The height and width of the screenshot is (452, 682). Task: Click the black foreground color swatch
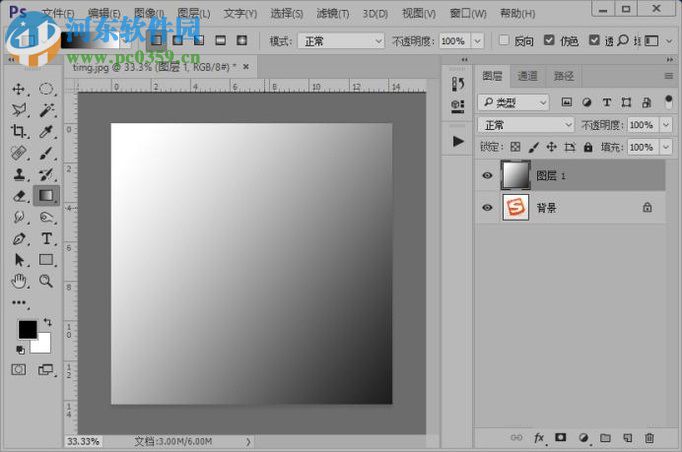click(x=27, y=329)
